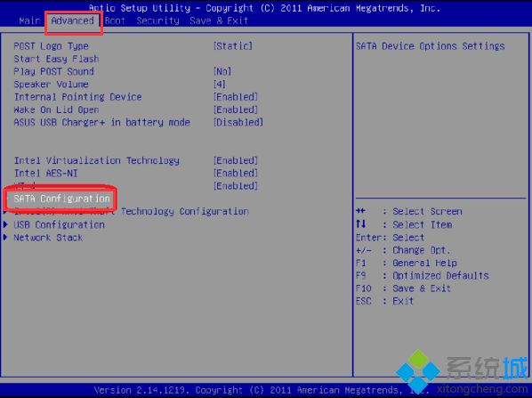Open the Main tab
The image size is (532, 398).
pyautogui.click(x=29, y=20)
